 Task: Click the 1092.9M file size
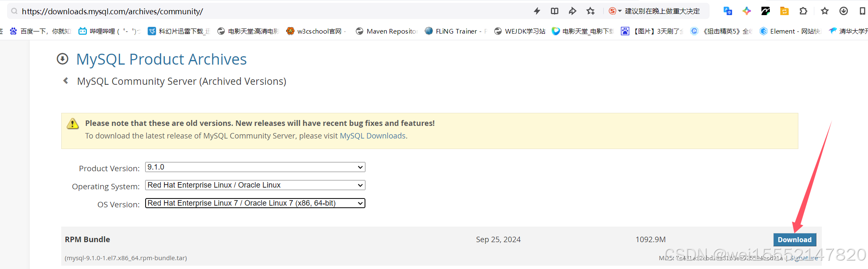click(x=650, y=239)
